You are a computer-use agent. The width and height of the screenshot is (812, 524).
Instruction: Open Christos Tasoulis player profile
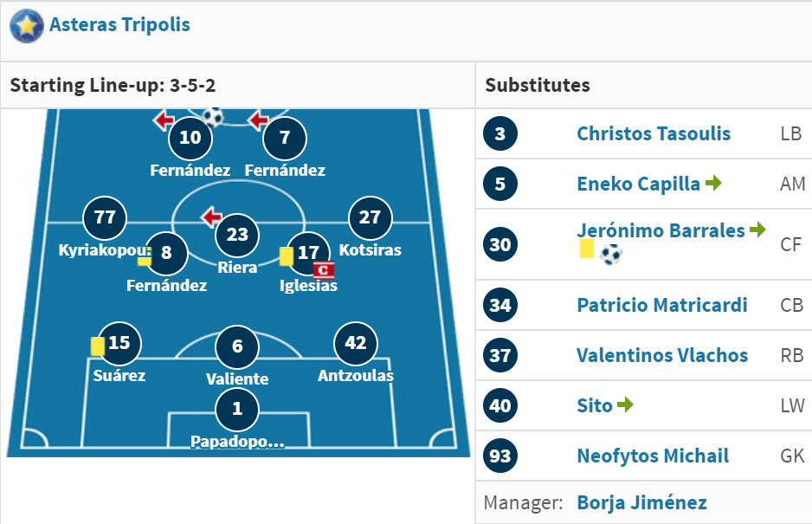654,133
